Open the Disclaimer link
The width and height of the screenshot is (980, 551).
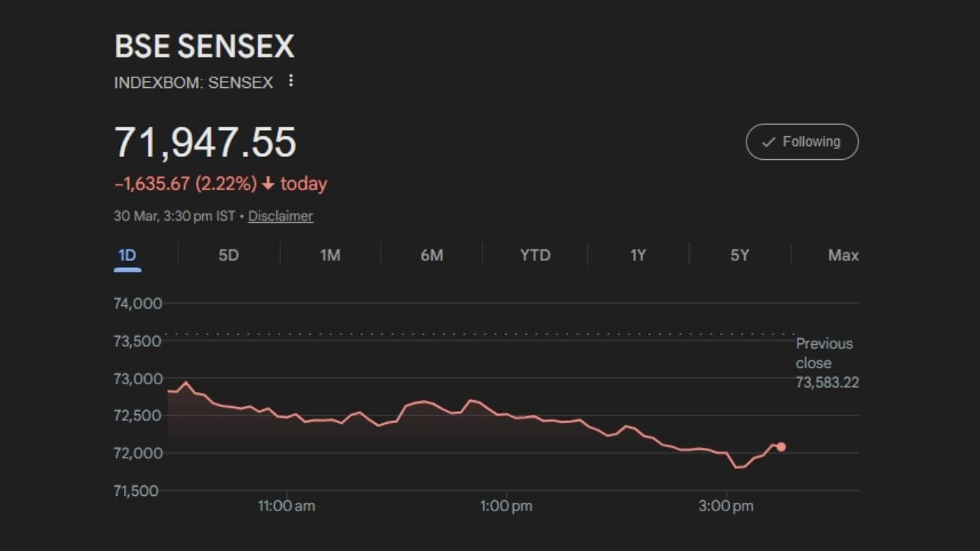(x=280, y=216)
